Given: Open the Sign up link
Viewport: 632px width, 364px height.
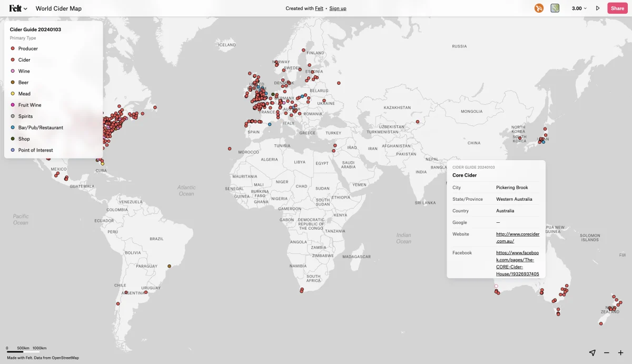Looking at the screenshot, I should click(338, 8).
